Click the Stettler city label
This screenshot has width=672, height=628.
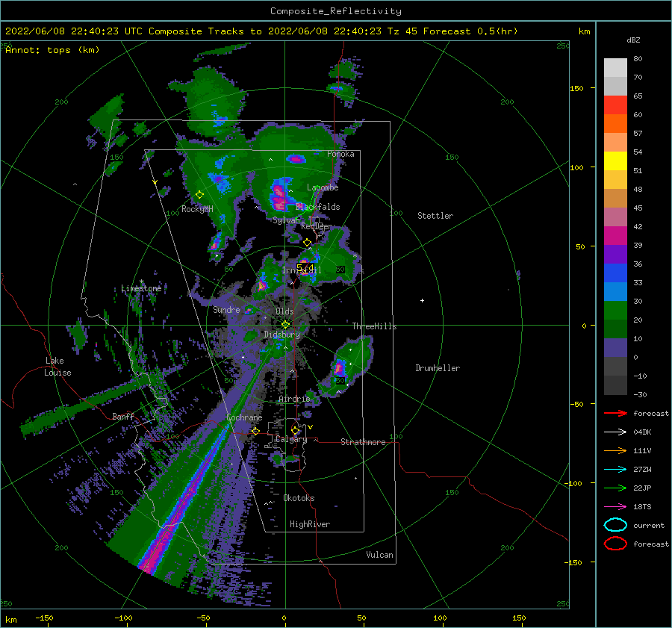pos(435,216)
